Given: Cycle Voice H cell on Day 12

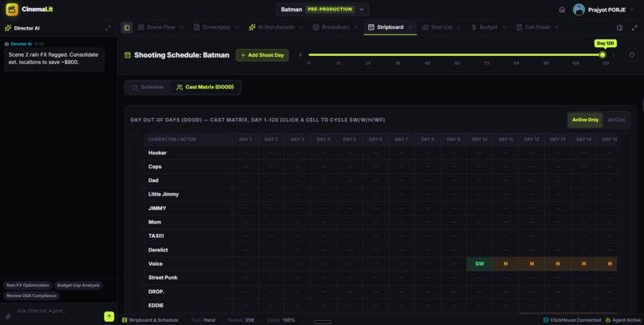Looking at the screenshot, I should 531,264.
